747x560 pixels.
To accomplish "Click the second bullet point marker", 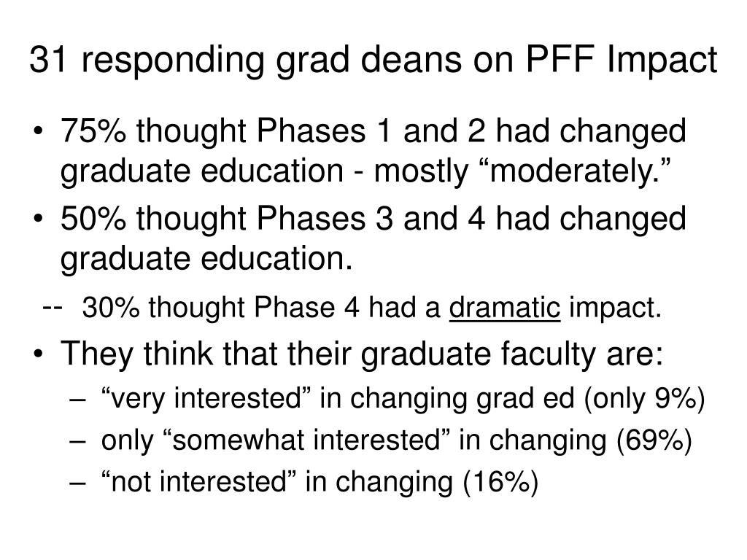I will pyautogui.click(x=39, y=219).
